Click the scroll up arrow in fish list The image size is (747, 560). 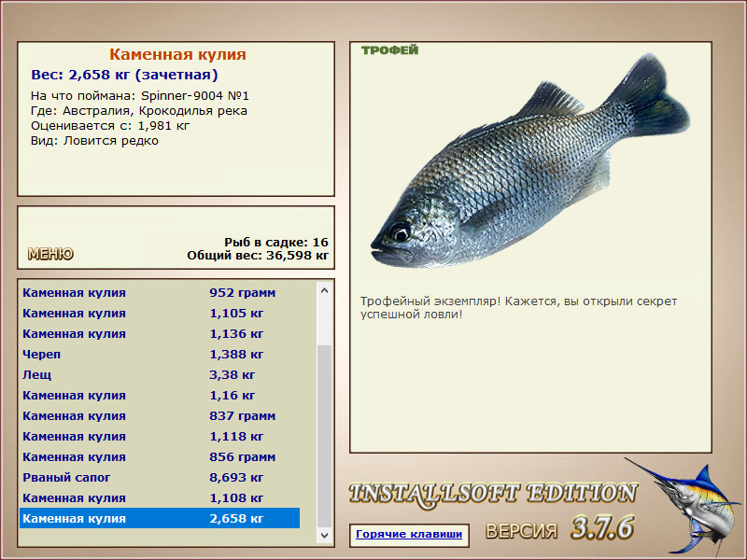click(x=324, y=290)
